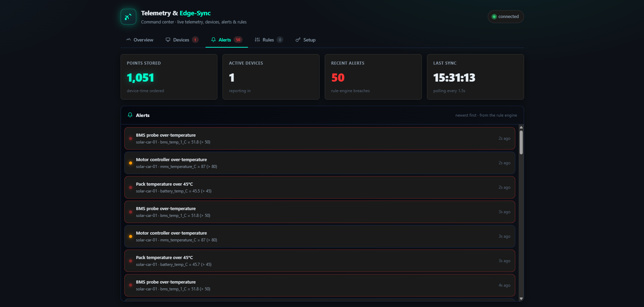
Task: Open the Points Stored card
Action: coord(169,77)
